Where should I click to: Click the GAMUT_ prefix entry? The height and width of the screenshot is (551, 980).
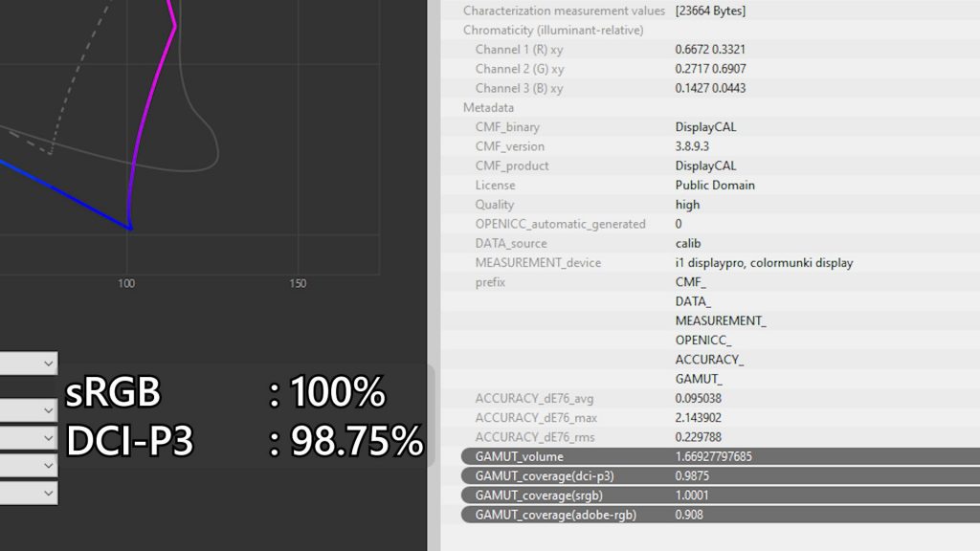pos(698,379)
